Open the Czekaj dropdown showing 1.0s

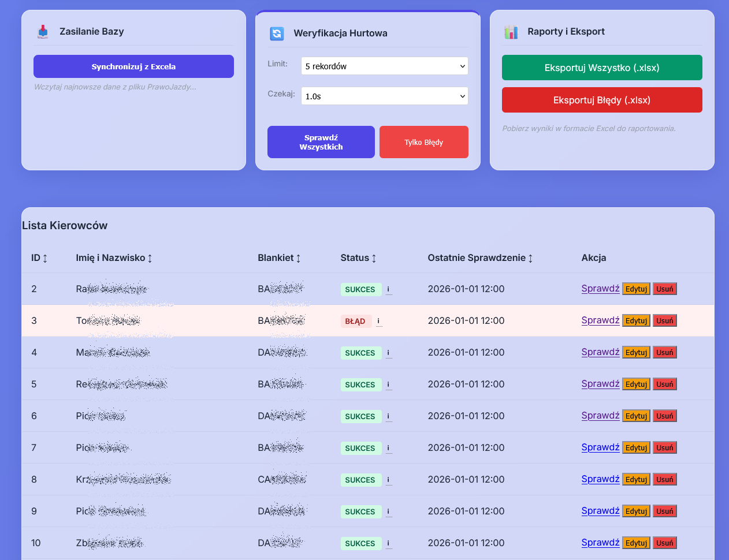(x=385, y=96)
